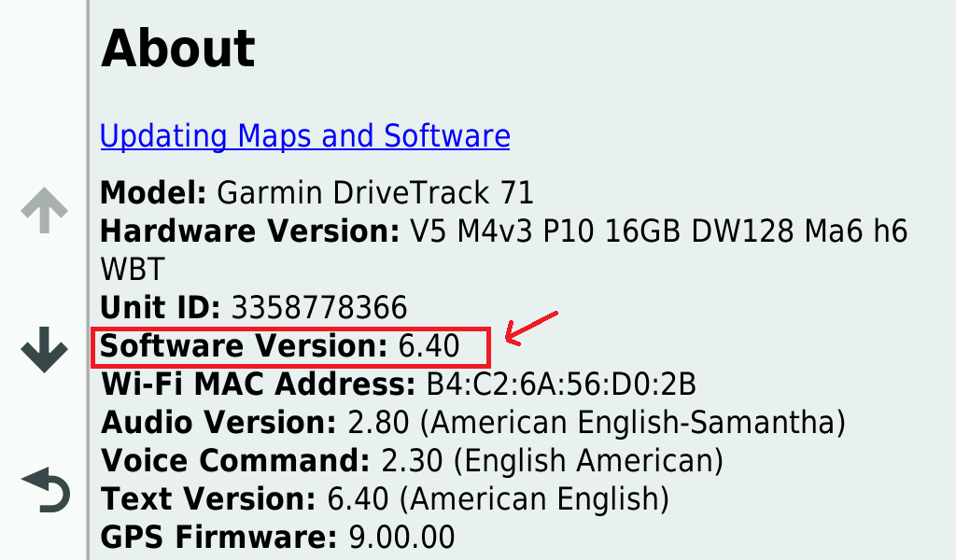
Task: Open the Updating Maps and Software link
Action: (x=304, y=136)
